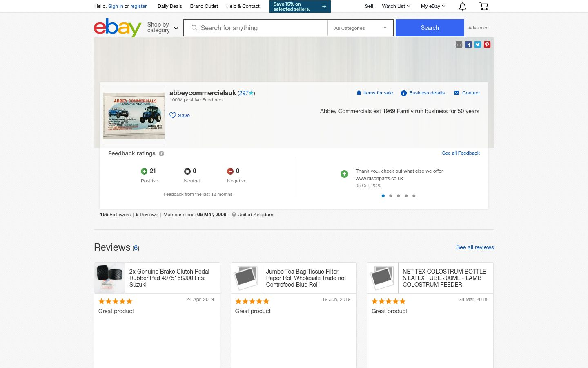Open the Abbey Commercials profile image

tap(134, 116)
